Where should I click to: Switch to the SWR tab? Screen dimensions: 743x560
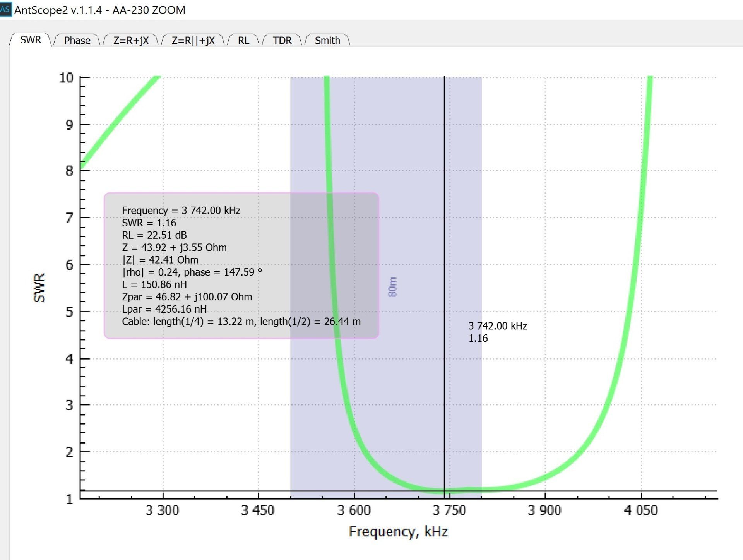(x=30, y=40)
